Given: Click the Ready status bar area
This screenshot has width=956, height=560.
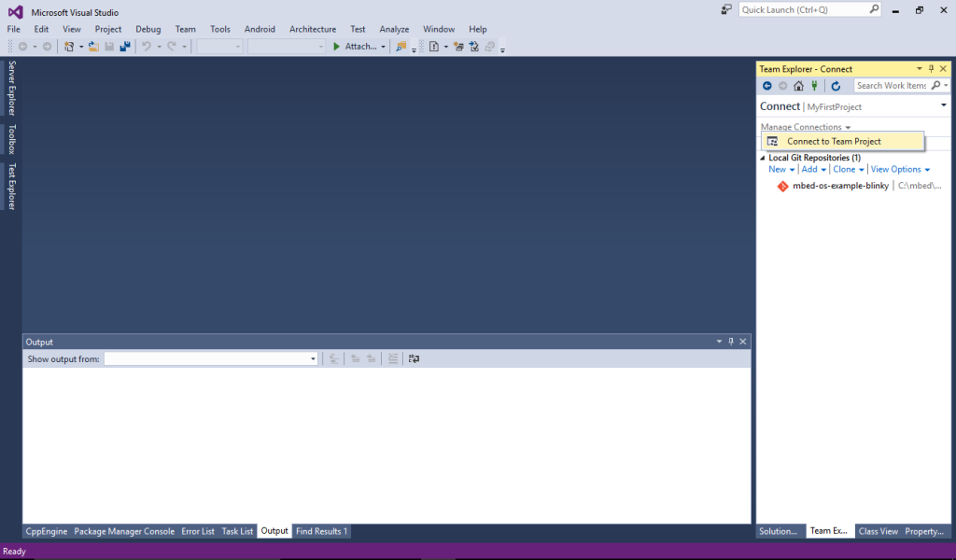Looking at the screenshot, I should pyautogui.click(x=13, y=551).
